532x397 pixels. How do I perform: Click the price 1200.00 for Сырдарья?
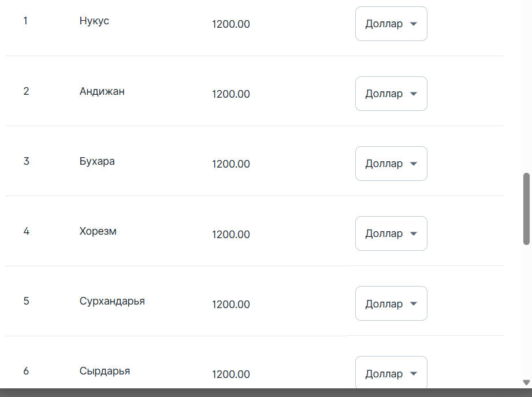(x=230, y=374)
